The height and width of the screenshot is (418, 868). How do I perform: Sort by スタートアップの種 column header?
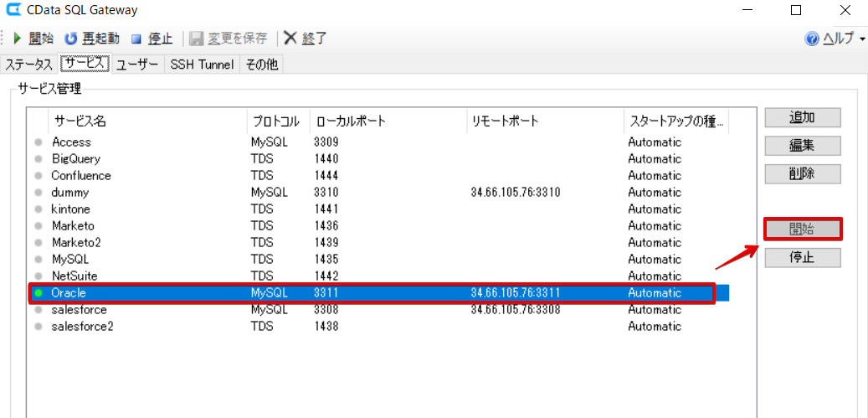(676, 121)
